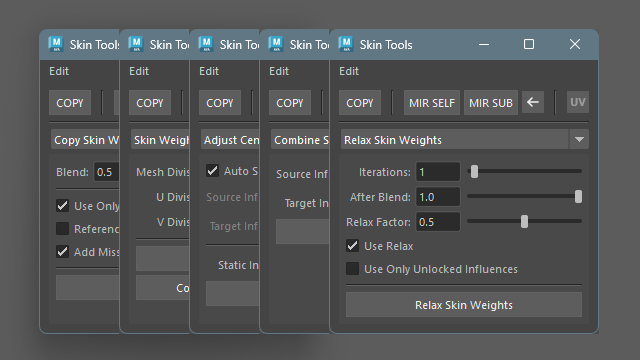Click the After Blend value field

438,197
